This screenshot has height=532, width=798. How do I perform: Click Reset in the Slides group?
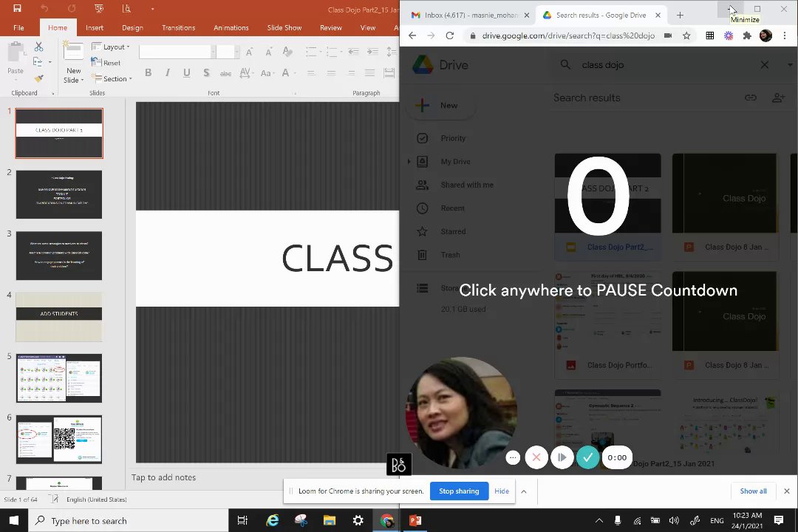(106, 63)
